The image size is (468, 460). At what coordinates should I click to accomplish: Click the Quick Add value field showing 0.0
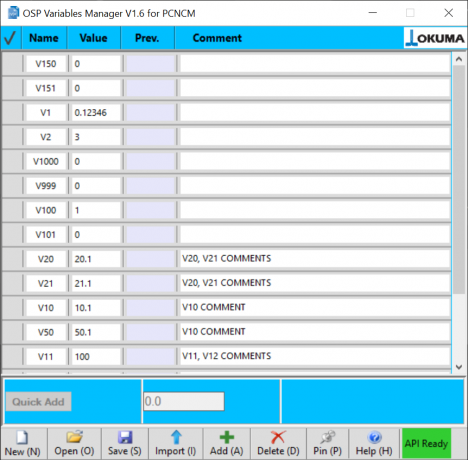pos(184,401)
